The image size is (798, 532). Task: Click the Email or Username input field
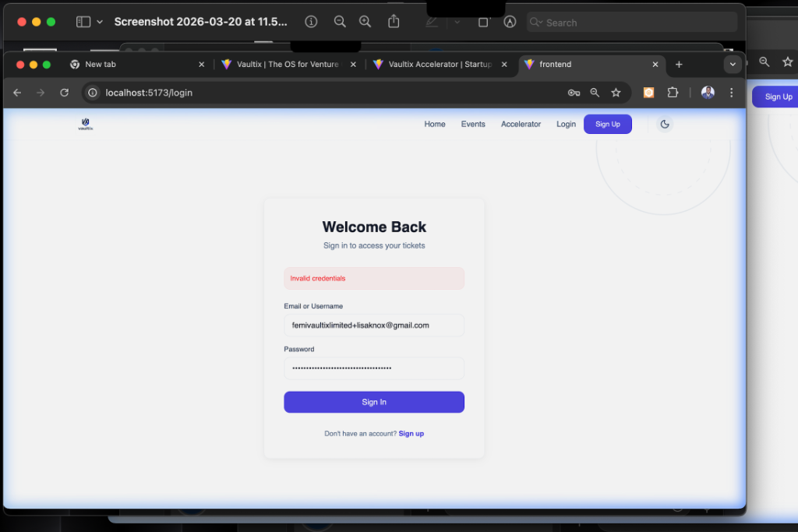[x=374, y=325]
